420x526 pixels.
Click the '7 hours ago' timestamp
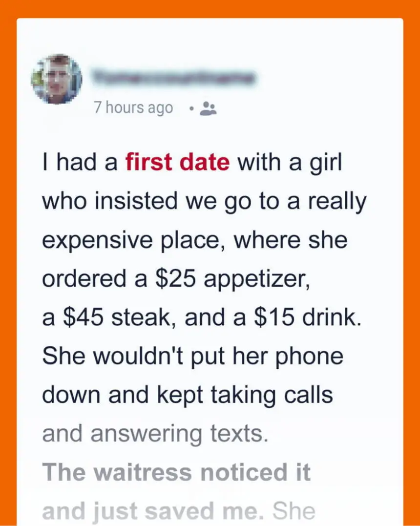133,107
